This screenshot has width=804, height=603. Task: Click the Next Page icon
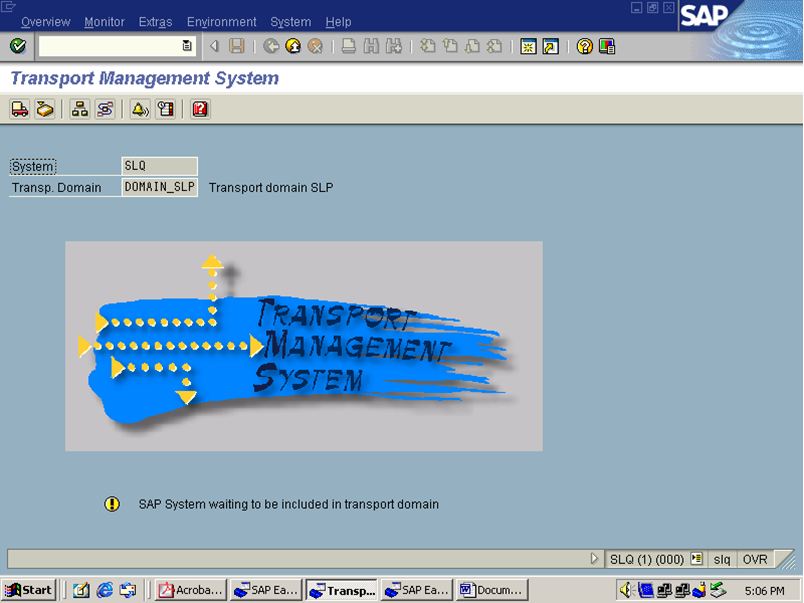472,47
